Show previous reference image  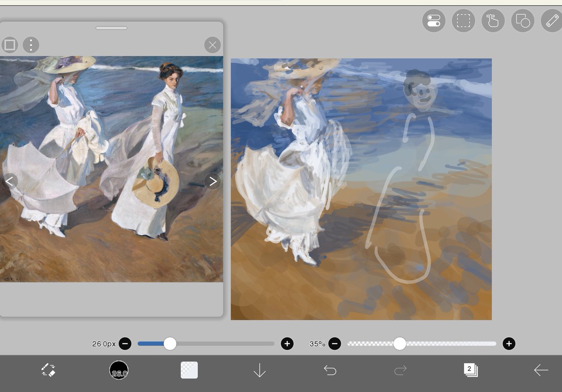click(x=9, y=181)
